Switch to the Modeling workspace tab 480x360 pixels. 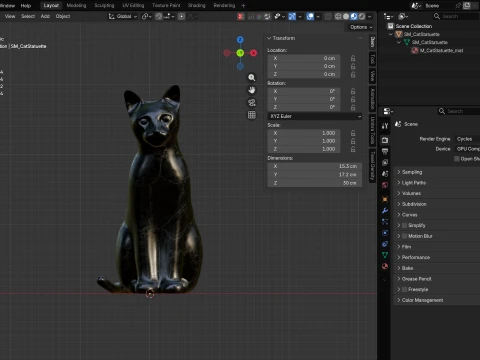[76, 5]
